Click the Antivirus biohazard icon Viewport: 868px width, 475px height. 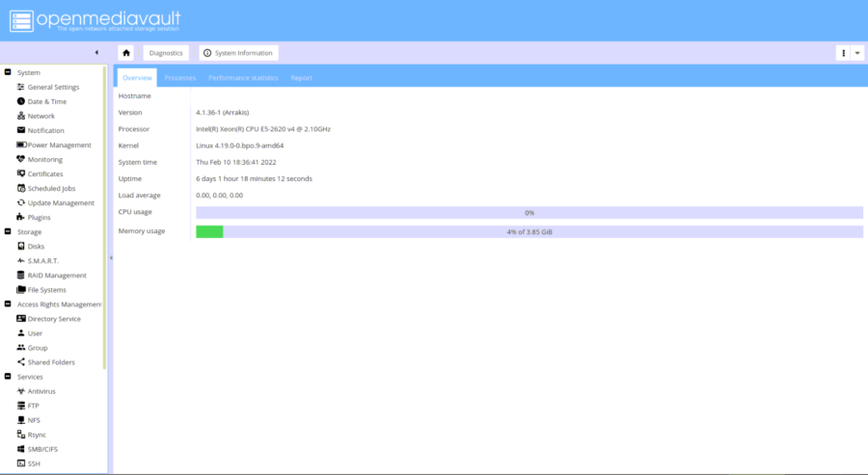pyautogui.click(x=21, y=391)
